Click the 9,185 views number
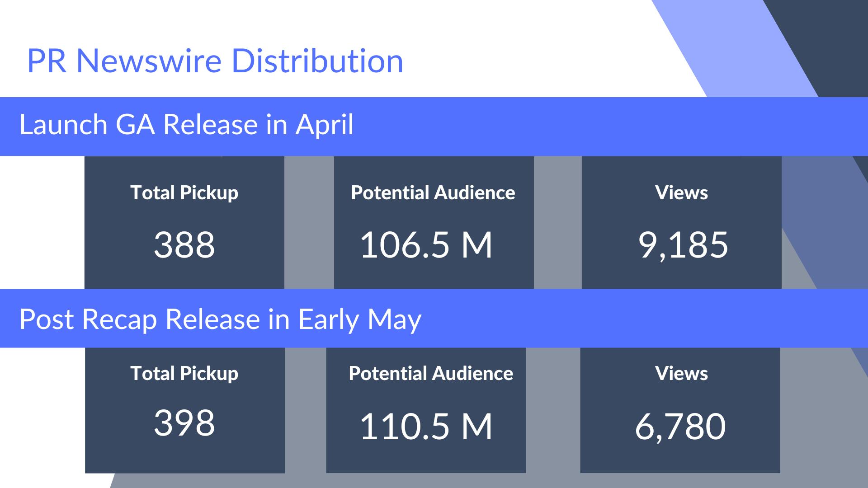868x488 pixels. 683,245
